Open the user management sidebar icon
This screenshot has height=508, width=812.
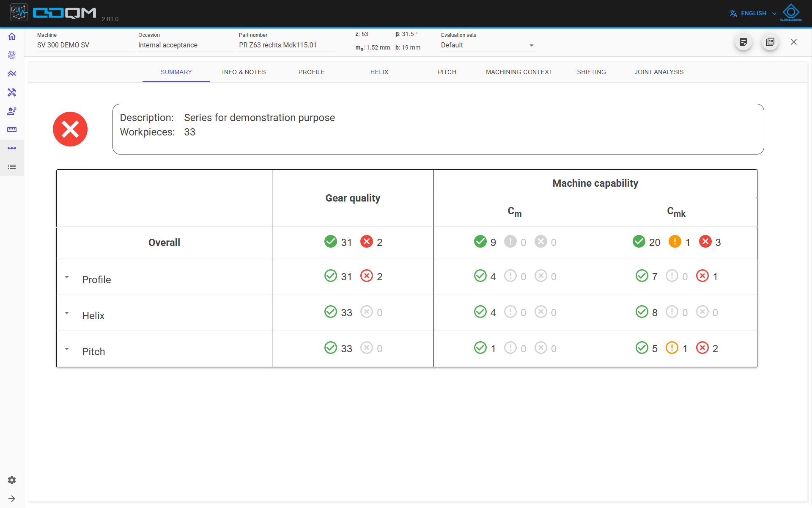[x=12, y=111]
